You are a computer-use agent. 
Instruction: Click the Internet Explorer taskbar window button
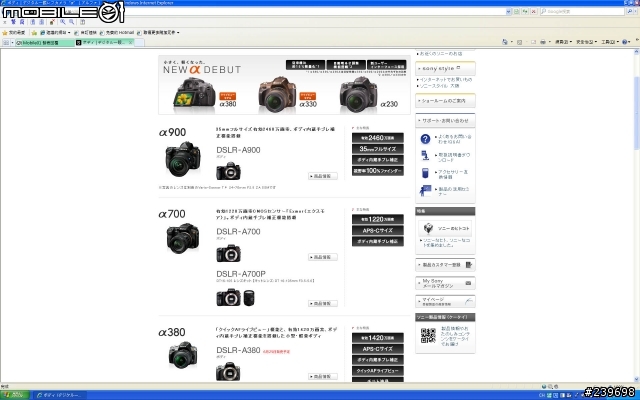pos(60,395)
